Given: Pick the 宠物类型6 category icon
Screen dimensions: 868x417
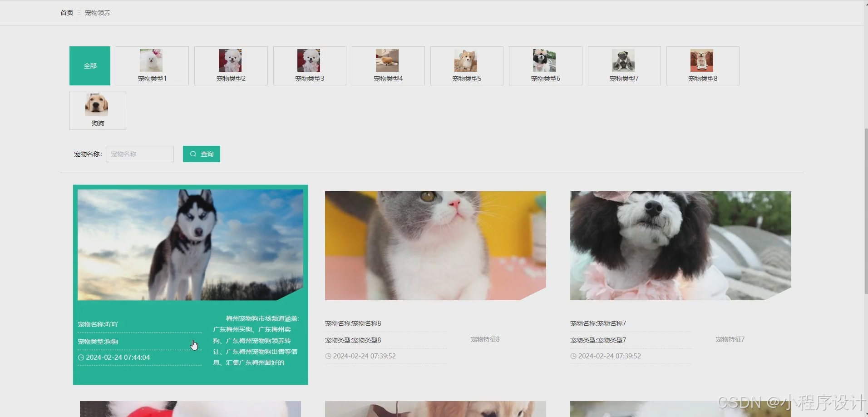Looking at the screenshot, I should 545,66.
